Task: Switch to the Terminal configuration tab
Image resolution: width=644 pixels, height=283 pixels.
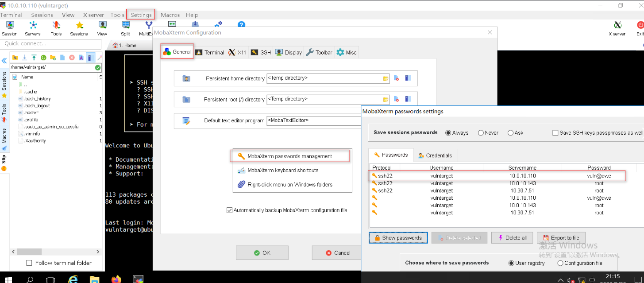Action: pyautogui.click(x=210, y=52)
